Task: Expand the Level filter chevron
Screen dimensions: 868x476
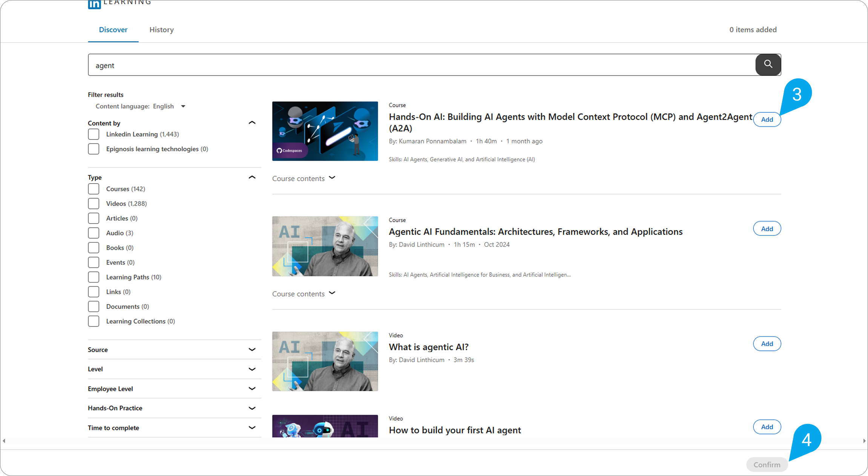Action: tap(252, 369)
